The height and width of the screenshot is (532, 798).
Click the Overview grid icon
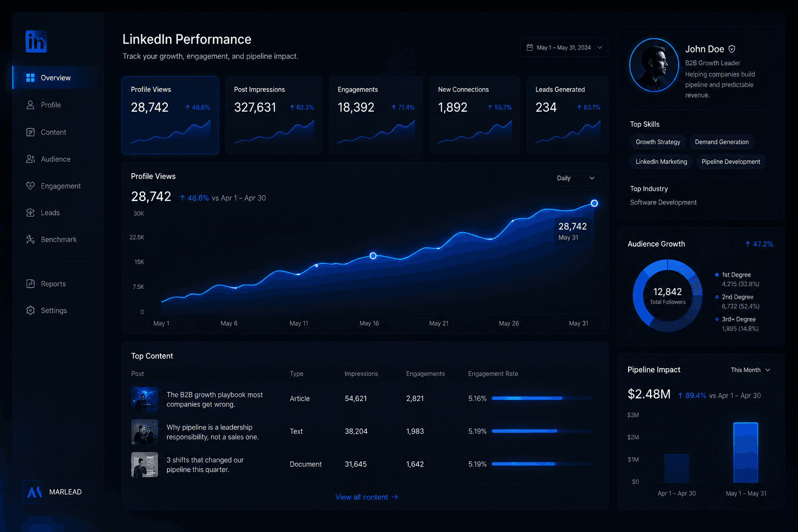coord(31,77)
